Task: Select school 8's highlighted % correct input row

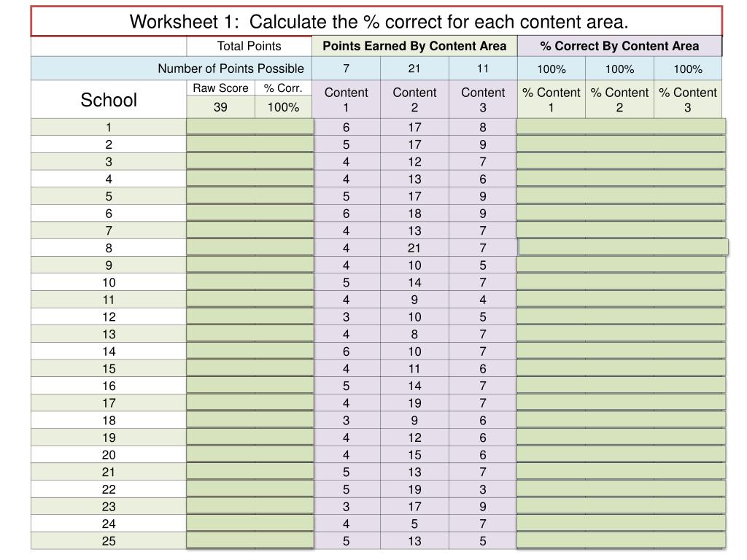Action: point(623,248)
